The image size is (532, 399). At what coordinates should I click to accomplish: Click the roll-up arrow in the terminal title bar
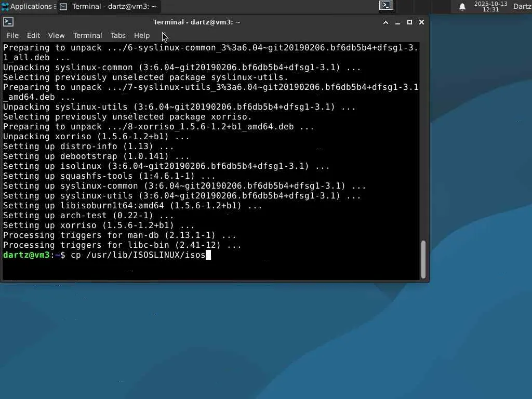tap(385, 22)
